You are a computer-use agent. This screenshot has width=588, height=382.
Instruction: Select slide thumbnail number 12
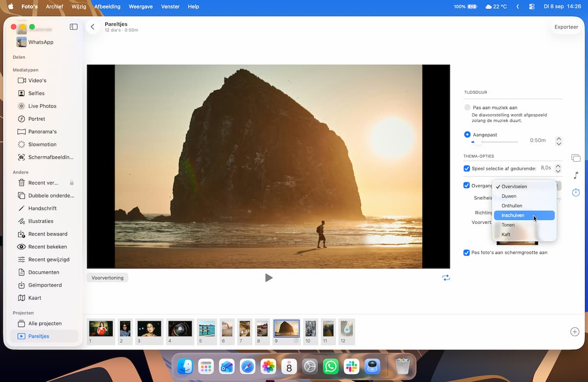tap(346, 332)
